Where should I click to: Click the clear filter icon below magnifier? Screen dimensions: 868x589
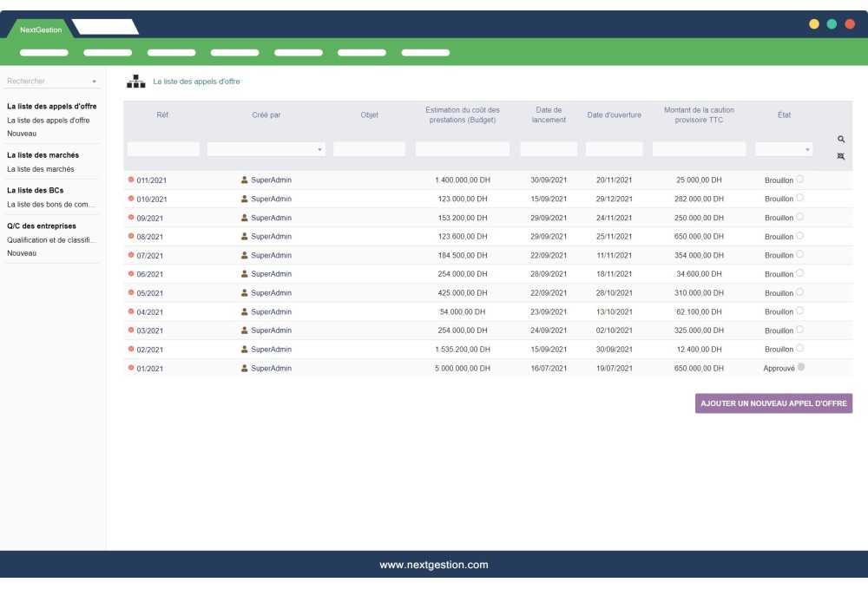coord(840,156)
